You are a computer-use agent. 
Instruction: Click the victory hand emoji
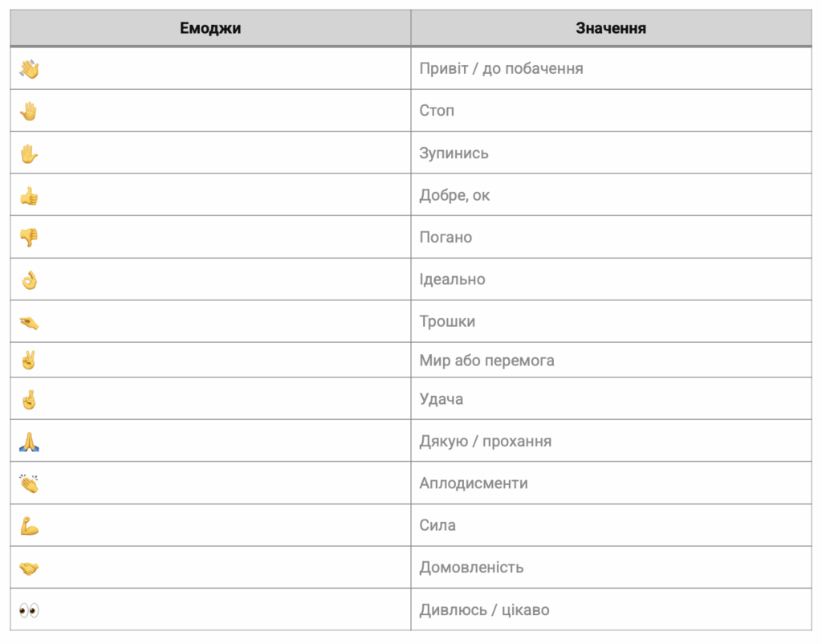pos(29,361)
